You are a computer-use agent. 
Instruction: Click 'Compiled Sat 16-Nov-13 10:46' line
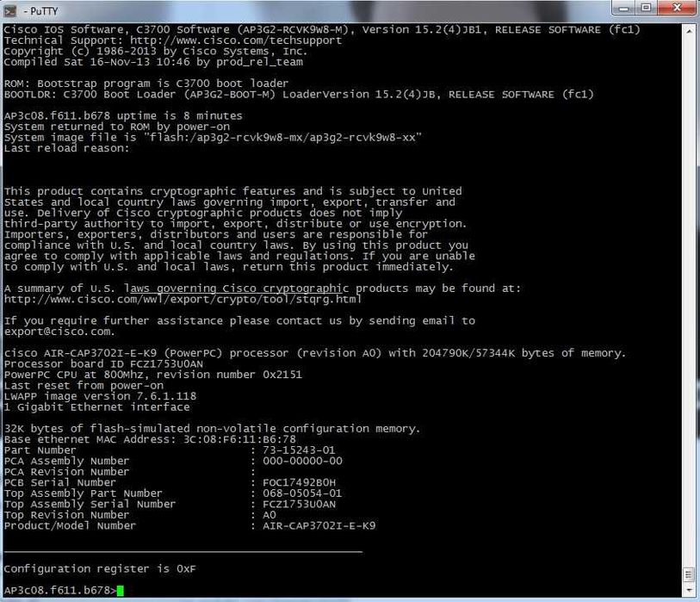[x=153, y=62]
